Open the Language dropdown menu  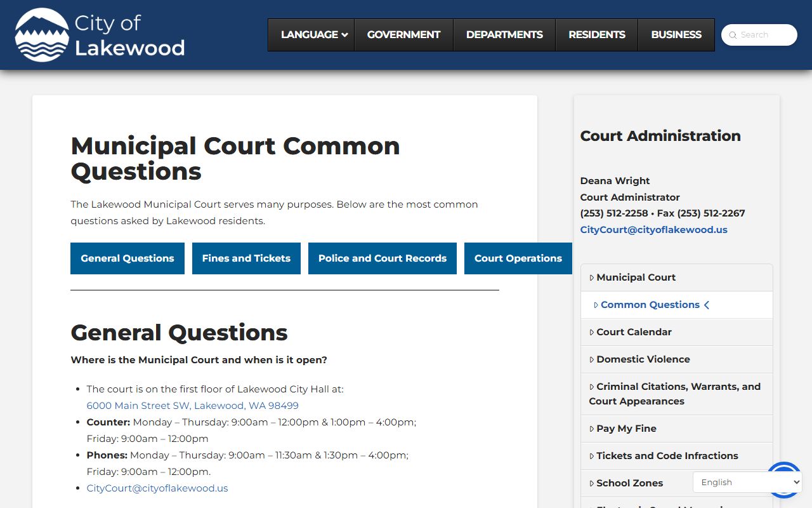(x=311, y=35)
